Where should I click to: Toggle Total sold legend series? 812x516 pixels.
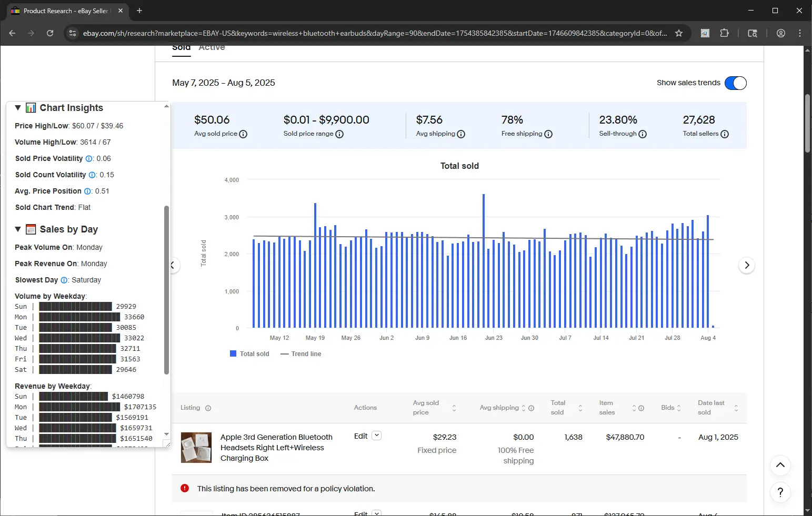[x=249, y=354]
